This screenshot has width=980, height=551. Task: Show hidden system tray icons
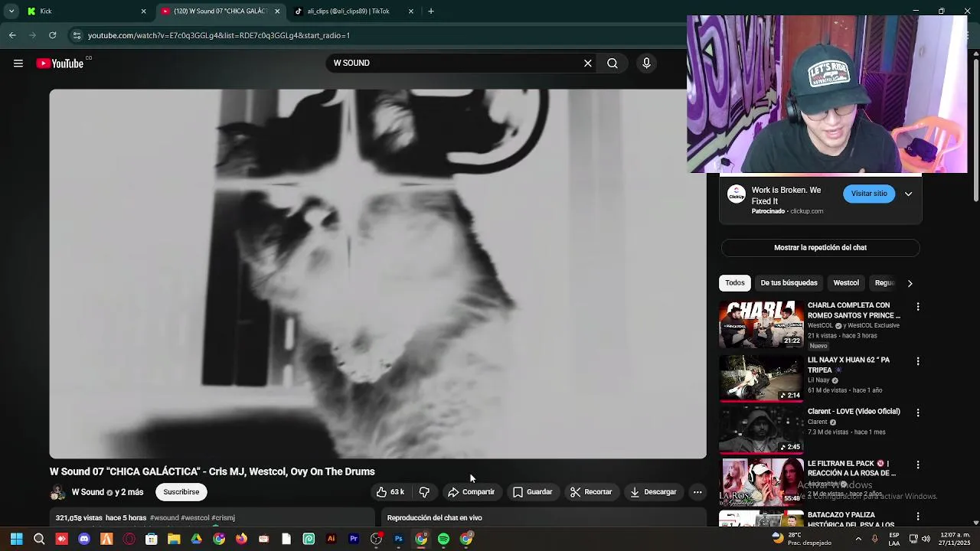tap(857, 539)
